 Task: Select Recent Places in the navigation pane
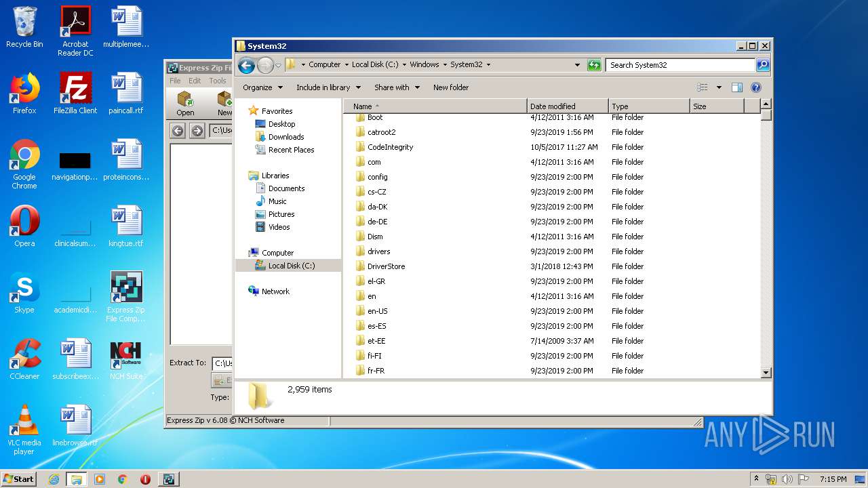pos(291,150)
